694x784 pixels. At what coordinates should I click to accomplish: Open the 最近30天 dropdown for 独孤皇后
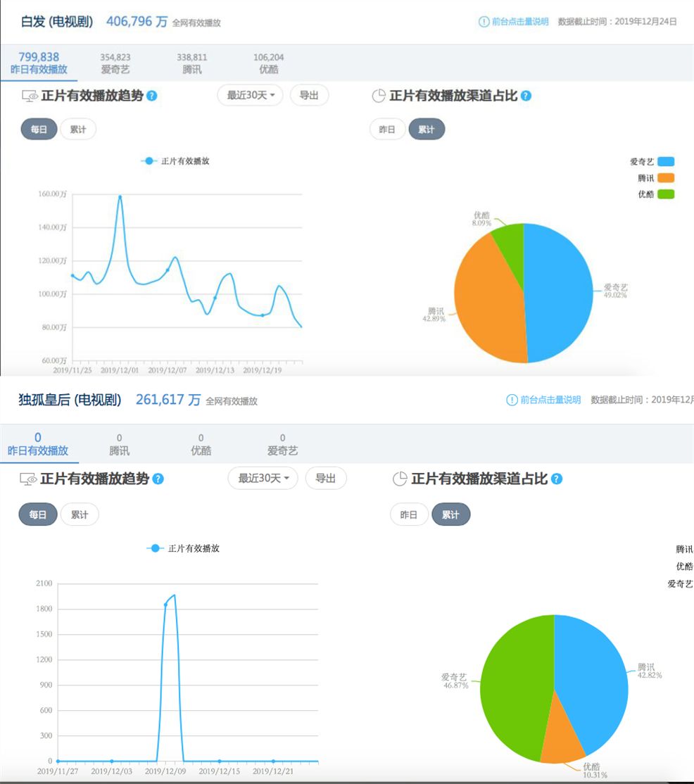coord(262,478)
